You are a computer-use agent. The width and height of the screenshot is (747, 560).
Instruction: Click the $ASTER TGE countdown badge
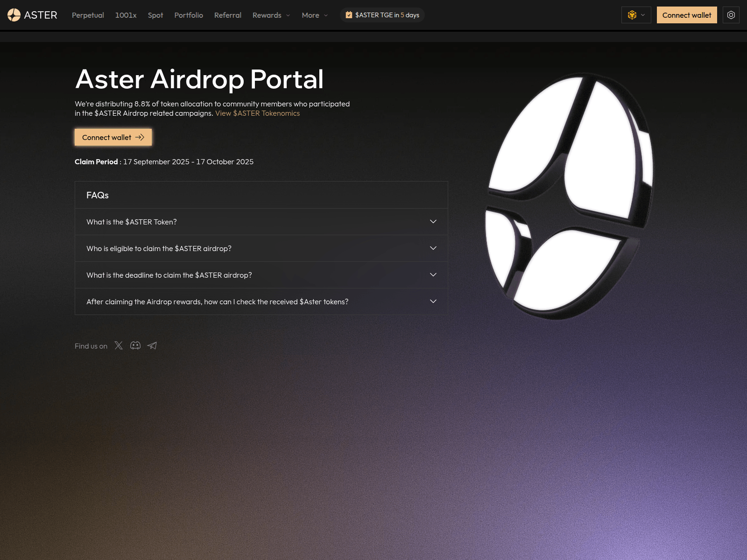point(382,14)
